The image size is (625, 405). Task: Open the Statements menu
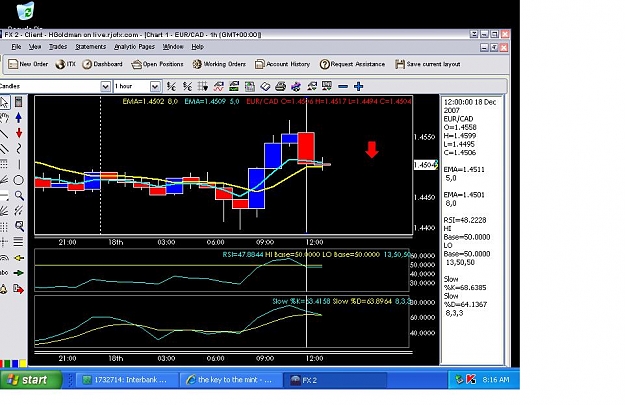pyautogui.click(x=90, y=47)
